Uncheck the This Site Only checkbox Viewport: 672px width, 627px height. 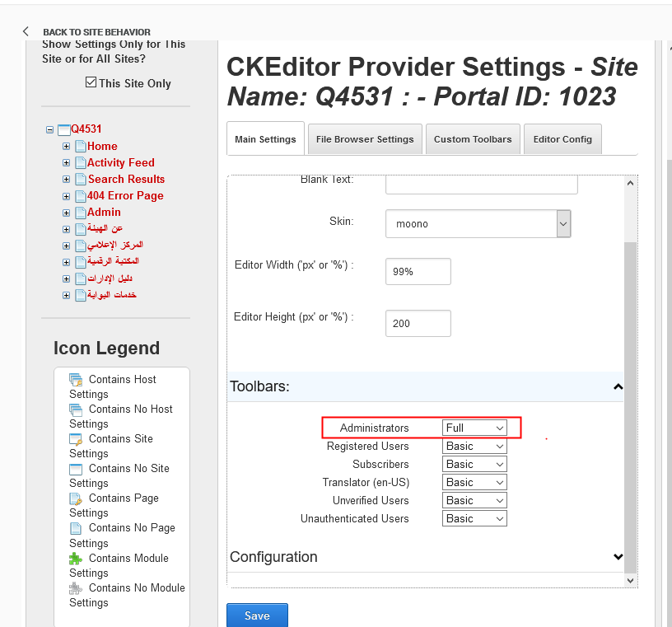pyautogui.click(x=91, y=82)
